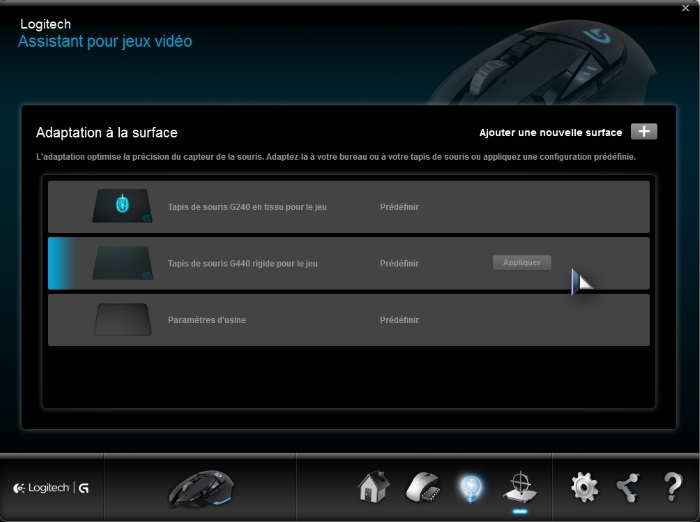Click the G440 mouse pad thumbnail
Viewport: 700px width, 522px height.
pyautogui.click(x=122, y=263)
